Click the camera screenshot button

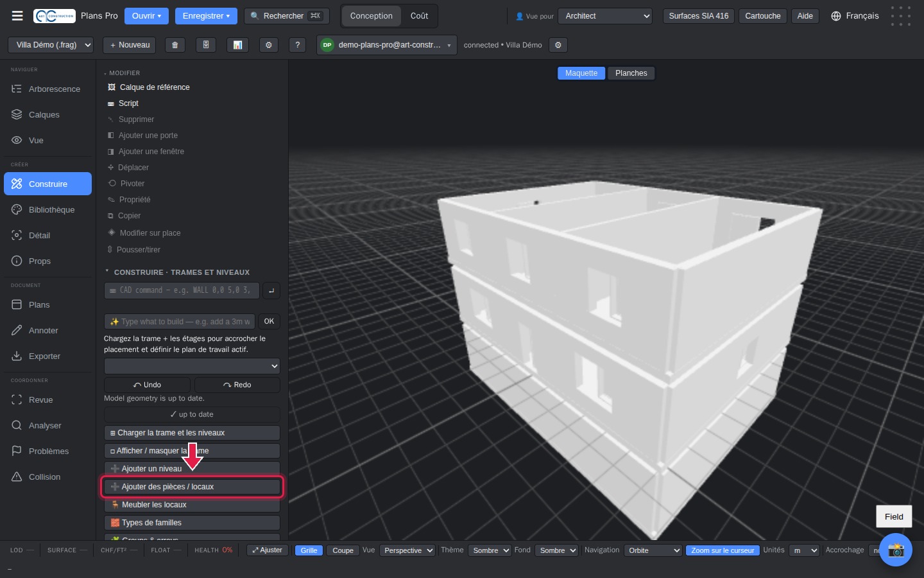point(896,550)
